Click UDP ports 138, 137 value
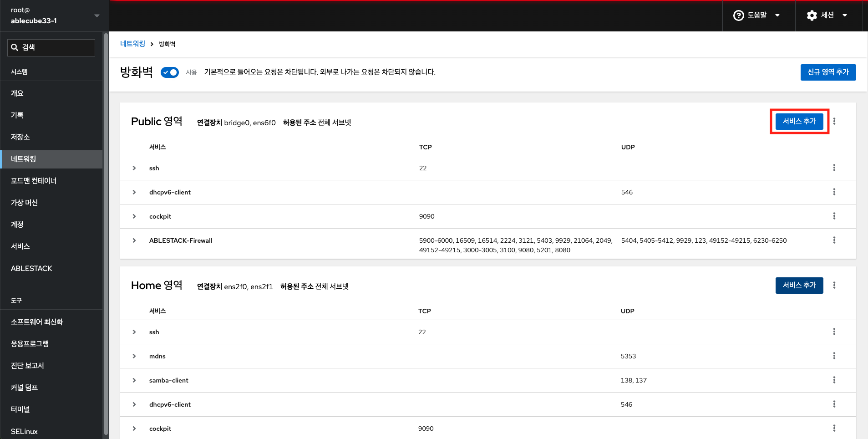Screen dimensions: 868x439 click(x=634, y=380)
